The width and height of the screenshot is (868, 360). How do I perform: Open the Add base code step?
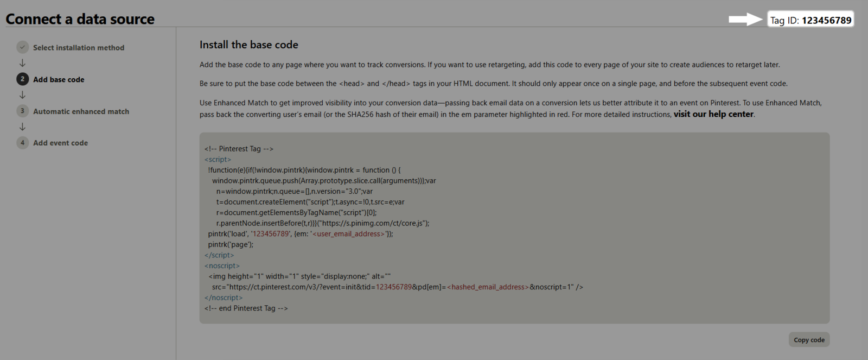click(59, 79)
